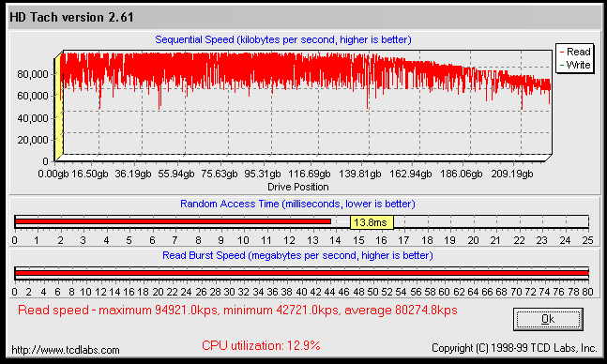
Task: Click the 25 tick on access time scale
Action: [x=587, y=240]
